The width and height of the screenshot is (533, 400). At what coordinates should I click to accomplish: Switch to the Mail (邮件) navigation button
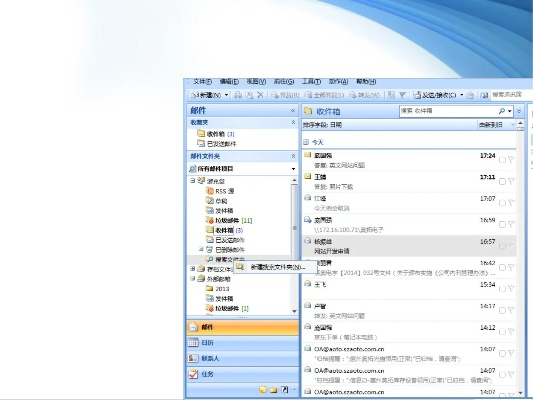(243, 327)
